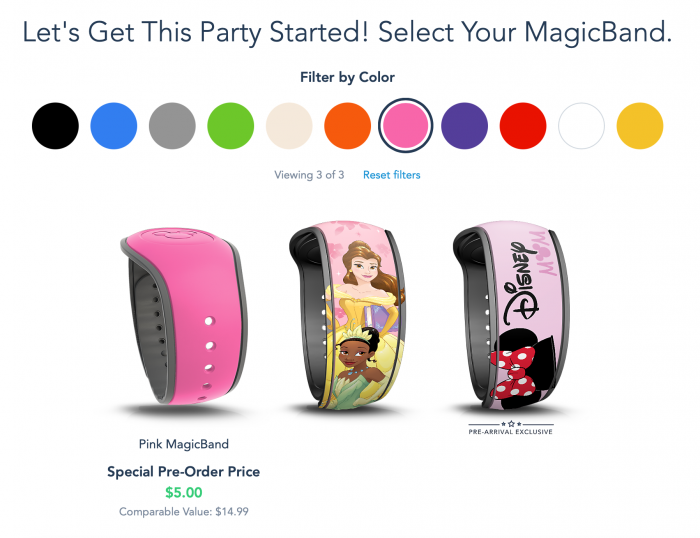Click the Special Pre-Order Price label
Image resolution: width=700 pixels, height=538 pixels.
(183, 471)
